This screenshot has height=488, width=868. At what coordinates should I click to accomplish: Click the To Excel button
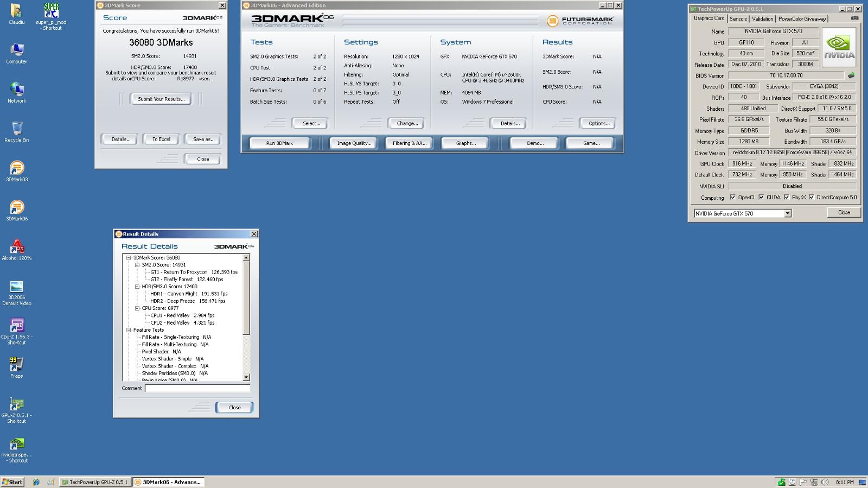161,139
